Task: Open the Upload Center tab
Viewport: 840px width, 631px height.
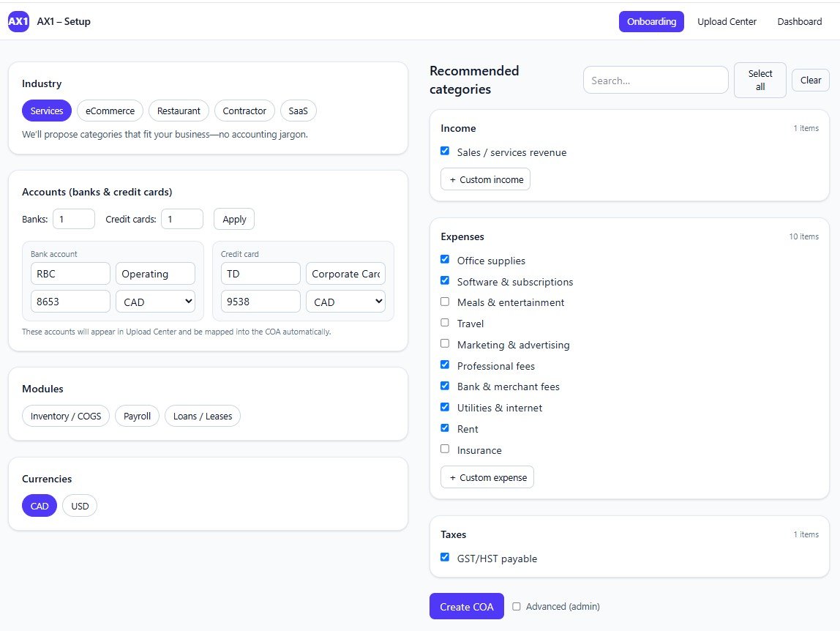Action: [727, 21]
